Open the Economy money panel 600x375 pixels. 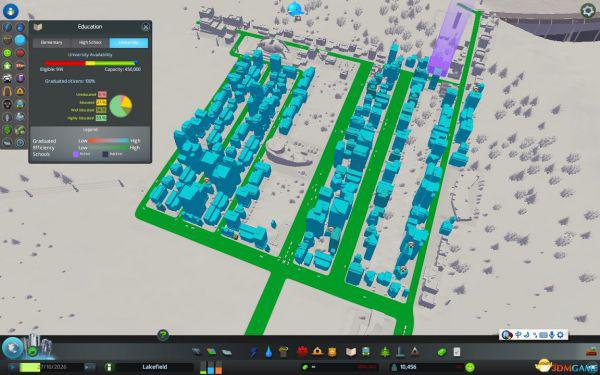(x=442, y=351)
